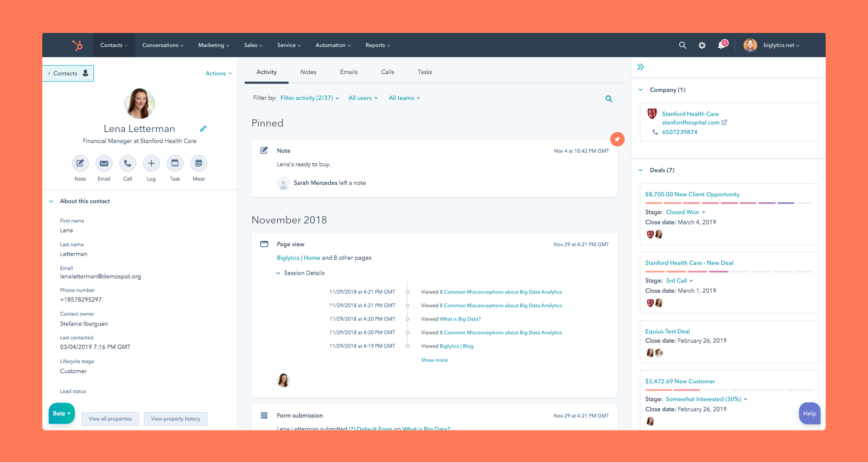Search activity with timeline magnifier icon
Screen dimensions: 868x462
(609, 99)
